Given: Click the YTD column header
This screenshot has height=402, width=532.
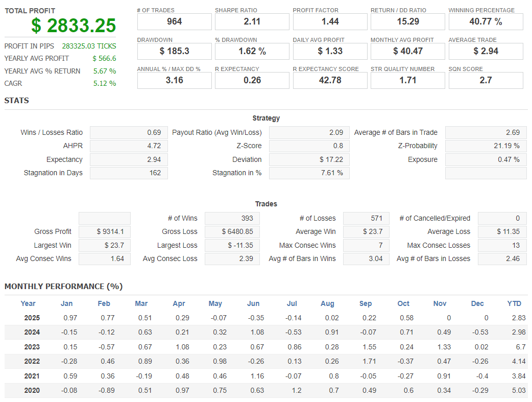Looking at the screenshot, I should [x=514, y=303].
